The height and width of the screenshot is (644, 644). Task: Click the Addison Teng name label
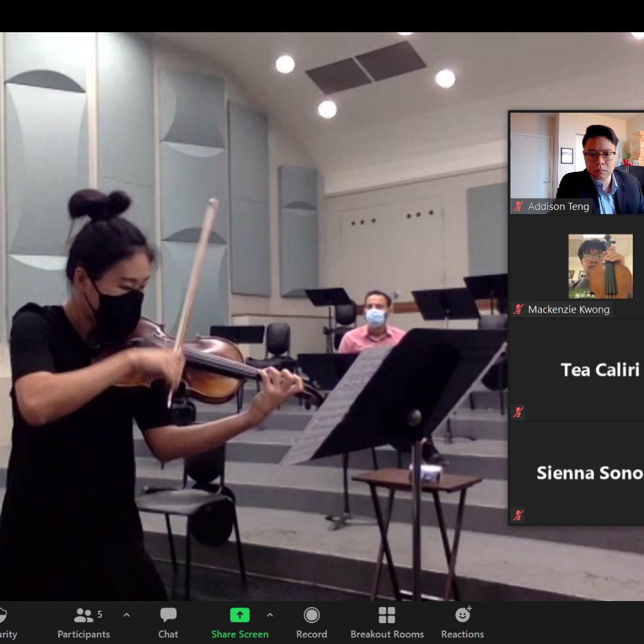558,206
